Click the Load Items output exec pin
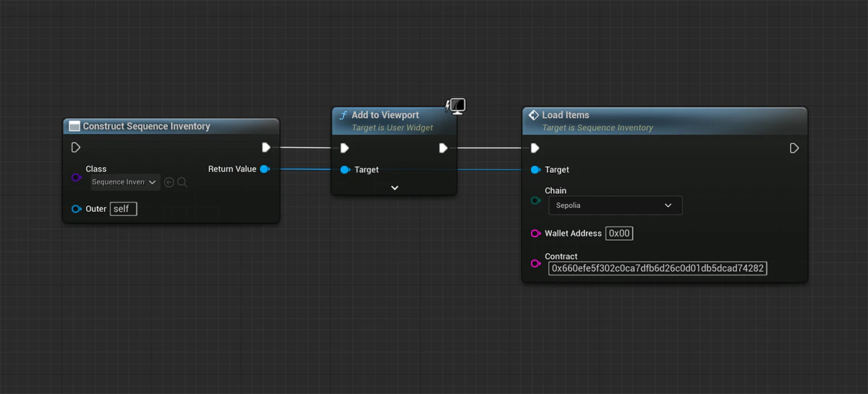The height and width of the screenshot is (394, 868). pyautogui.click(x=794, y=148)
